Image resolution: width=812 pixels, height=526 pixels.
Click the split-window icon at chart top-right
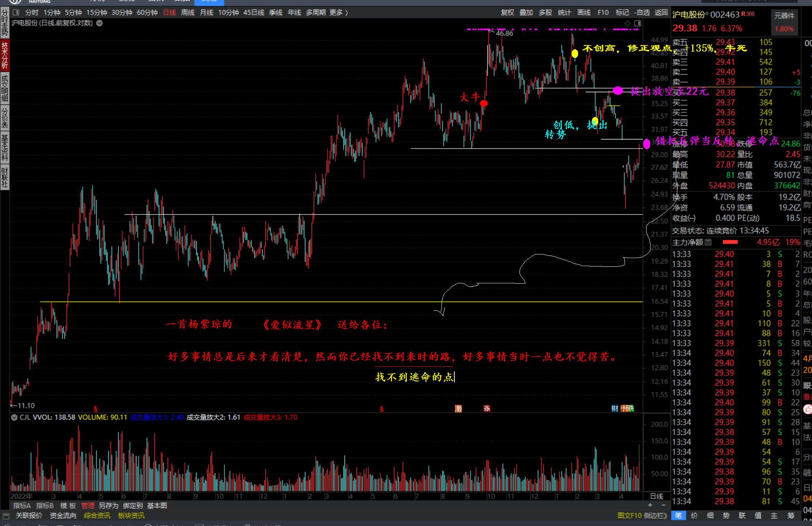click(x=638, y=23)
